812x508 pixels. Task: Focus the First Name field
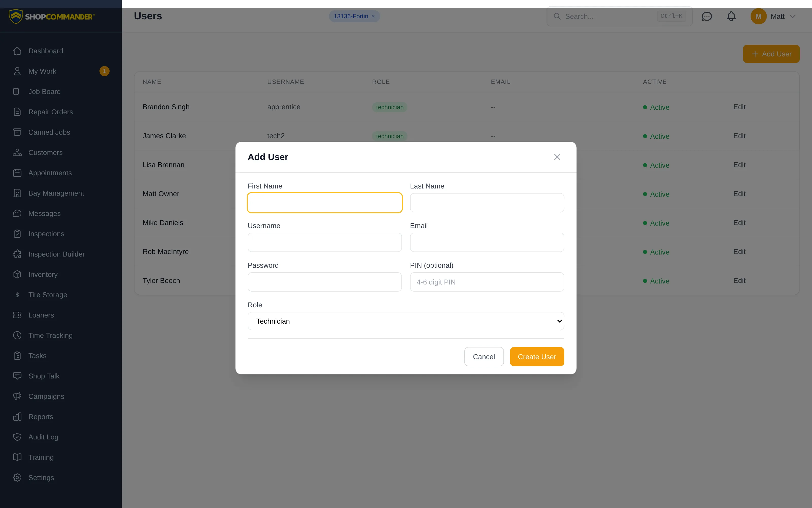325,203
